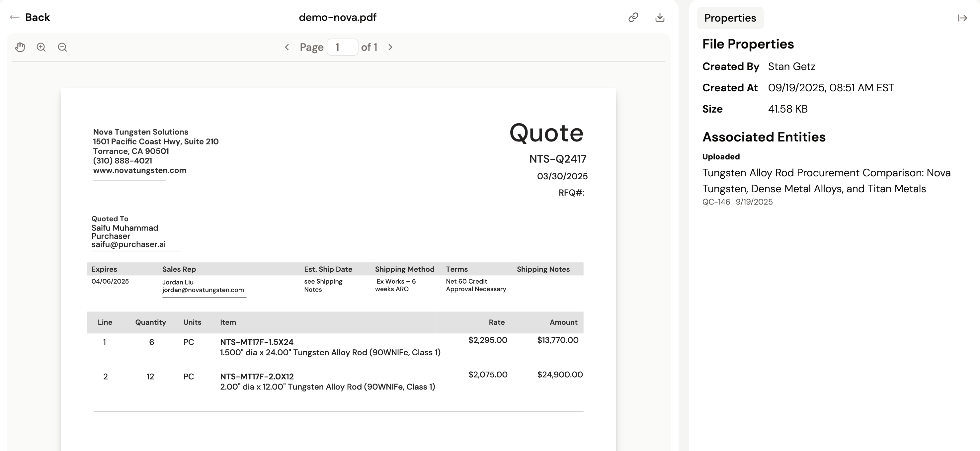Go to previous page arrow

click(x=287, y=47)
